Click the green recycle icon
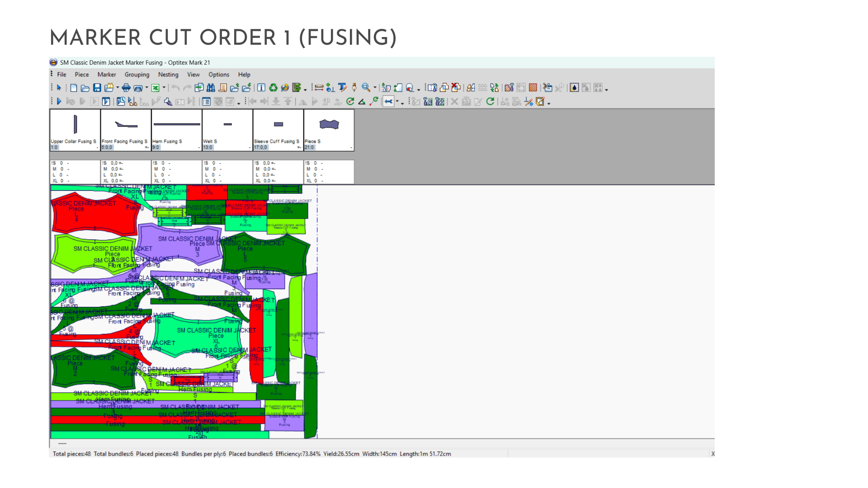This screenshot has width=868, height=488. tap(273, 88)
